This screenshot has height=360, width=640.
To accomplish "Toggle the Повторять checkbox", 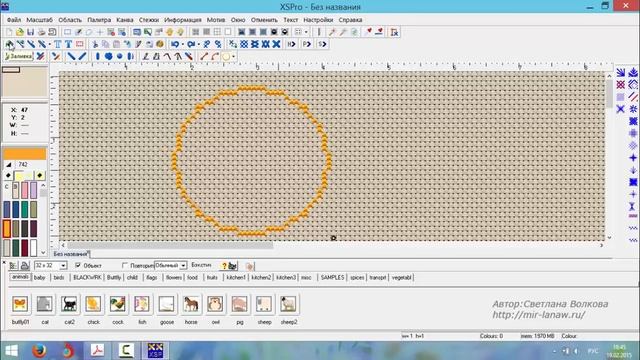I will tap(125, 265).
